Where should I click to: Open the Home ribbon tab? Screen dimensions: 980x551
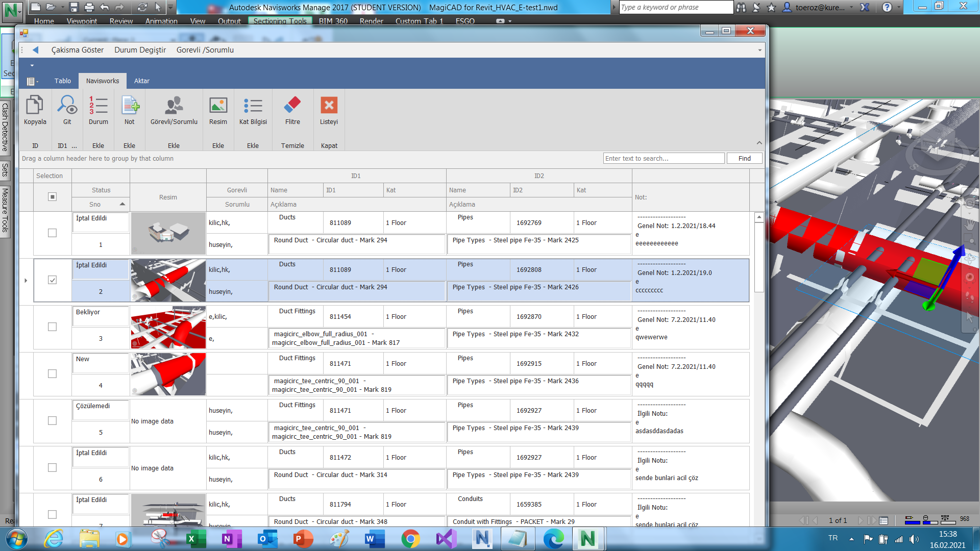44,21
